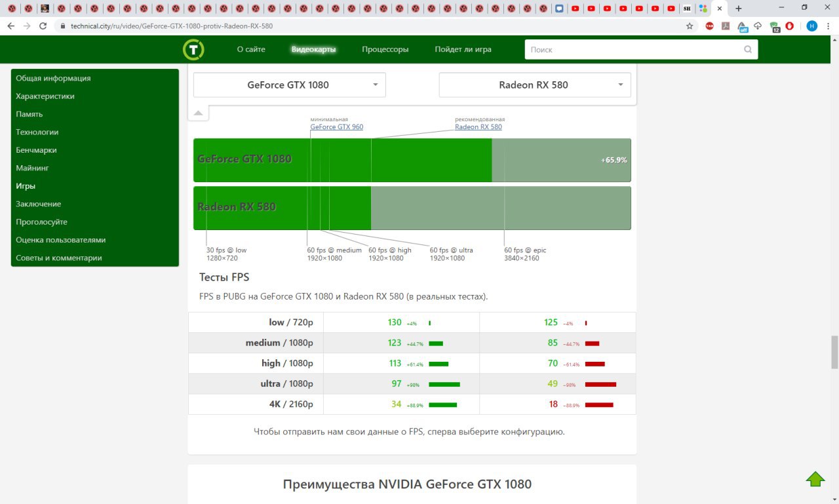The height and width of the screenshot is (504, 839).
Task: Switch to the SH tab
Action: [x=686, y=9]
